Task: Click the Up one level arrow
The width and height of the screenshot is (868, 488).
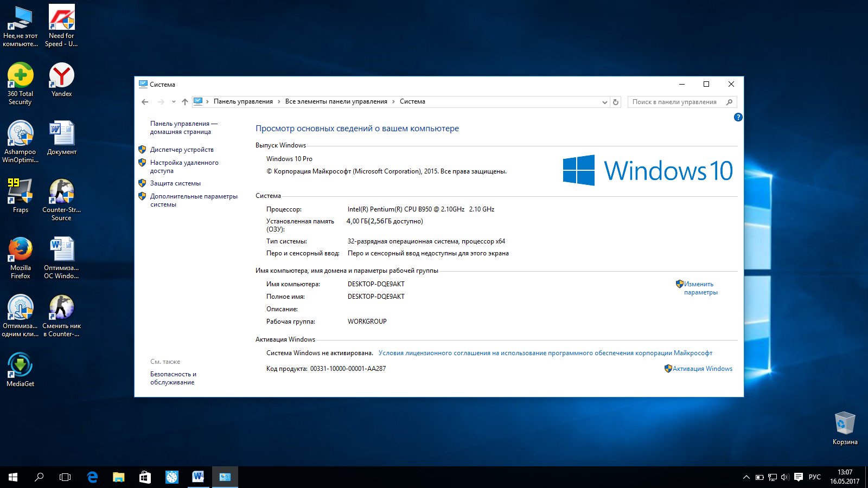Action: point(185,101)
